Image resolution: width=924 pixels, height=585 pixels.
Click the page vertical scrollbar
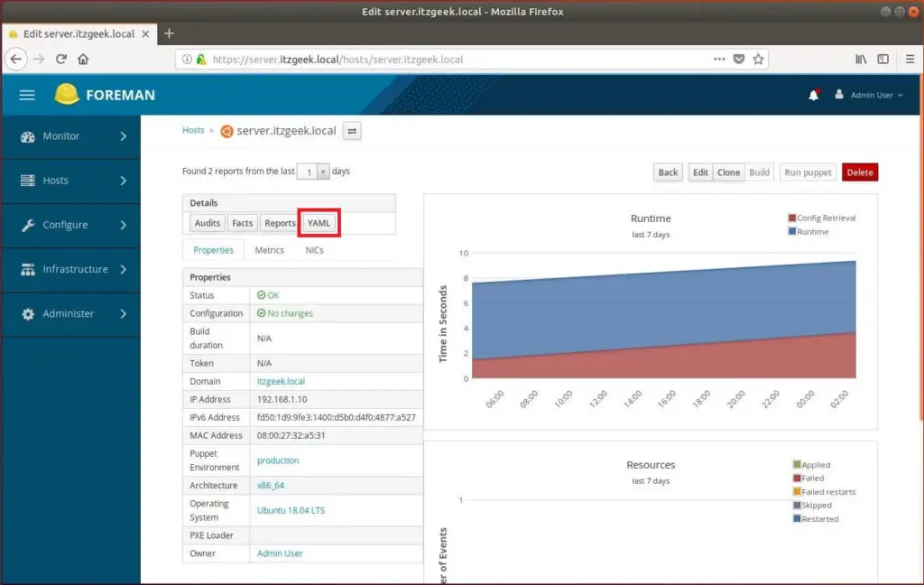pyautogui.click(x=920, y=247)
